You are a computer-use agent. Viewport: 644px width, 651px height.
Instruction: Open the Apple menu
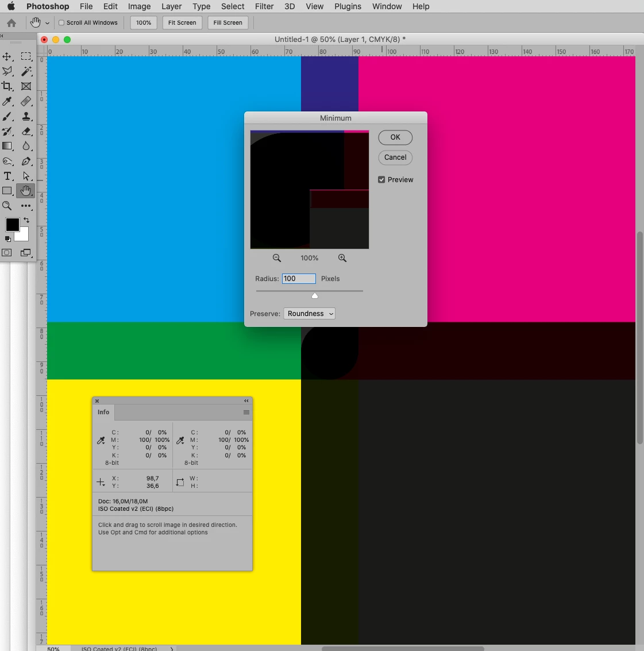coord(11,6)
